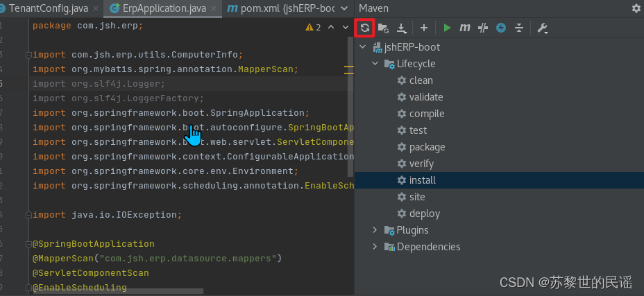Collapse the Lifecycle node
The height and width of the screenshot is (296, 644).
[375, 64]
